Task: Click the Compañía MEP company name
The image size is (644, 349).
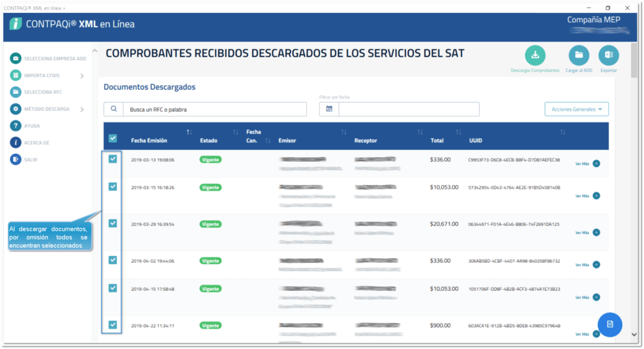Action: (593, 20)
